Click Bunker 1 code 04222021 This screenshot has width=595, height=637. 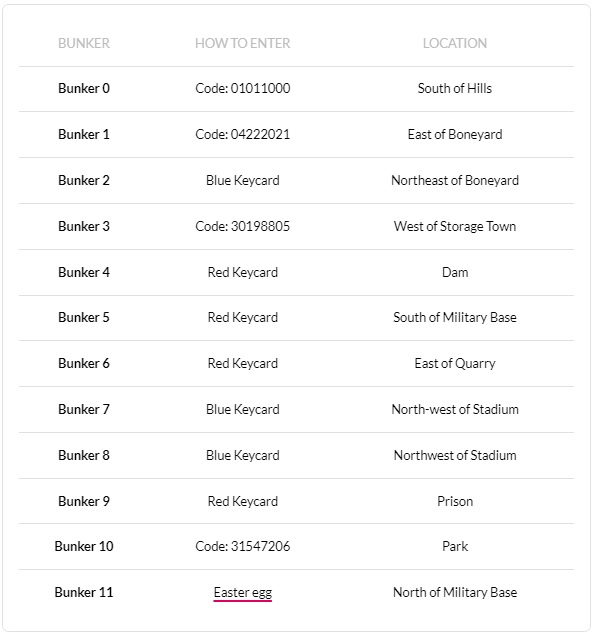click(242, 134)
